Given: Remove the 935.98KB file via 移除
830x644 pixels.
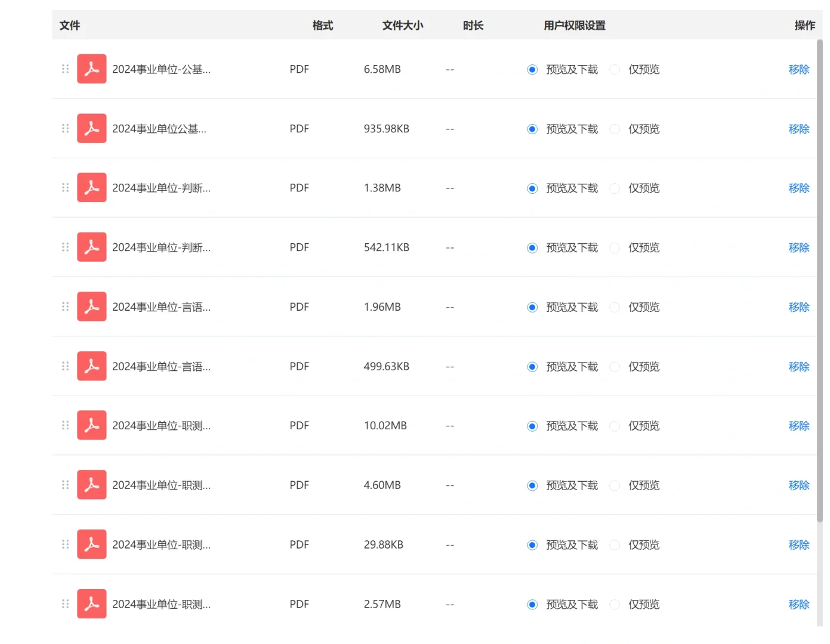Looking at the screenshot, I should [799, 129].
